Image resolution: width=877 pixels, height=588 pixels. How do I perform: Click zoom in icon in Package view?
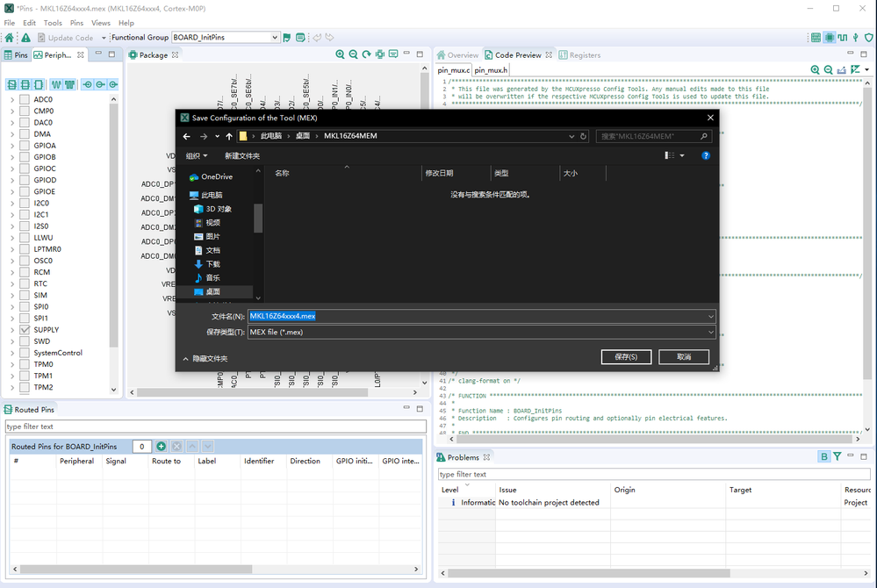[340, 54]
